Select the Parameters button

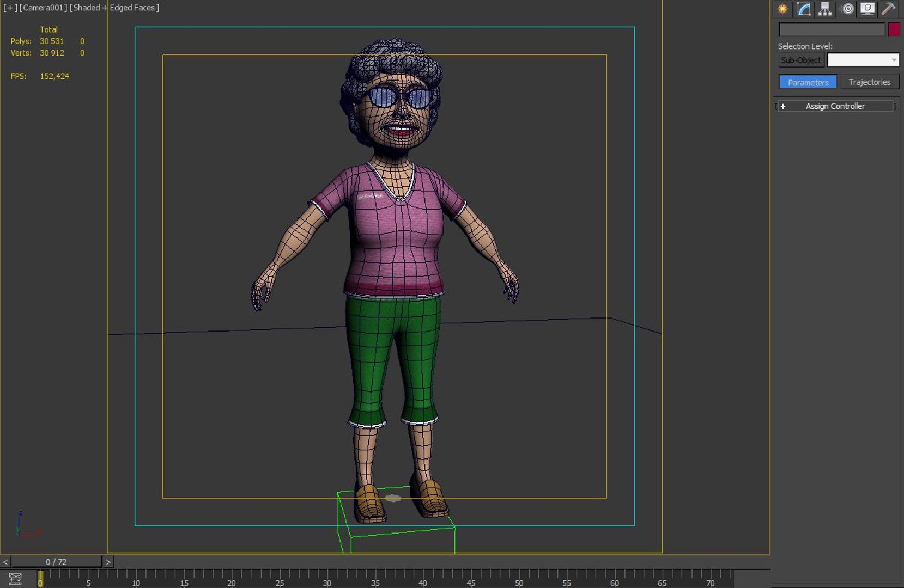coord(808,82)
